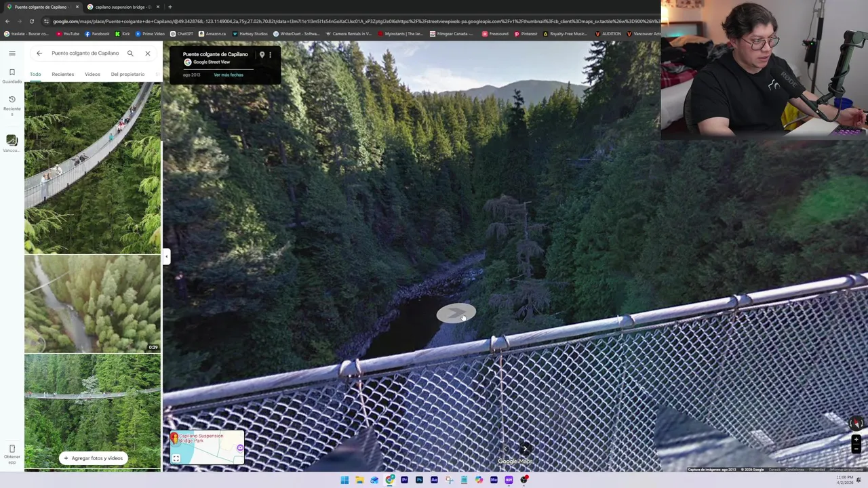Open the Freesound bookmark
This screenshot has width=868, height=488.
[x=495, y=34]
